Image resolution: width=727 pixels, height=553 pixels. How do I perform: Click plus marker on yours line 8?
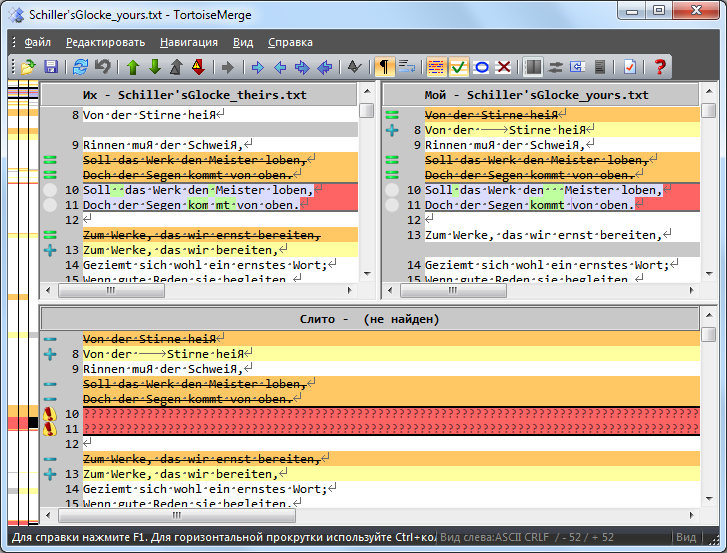point(392,130)
